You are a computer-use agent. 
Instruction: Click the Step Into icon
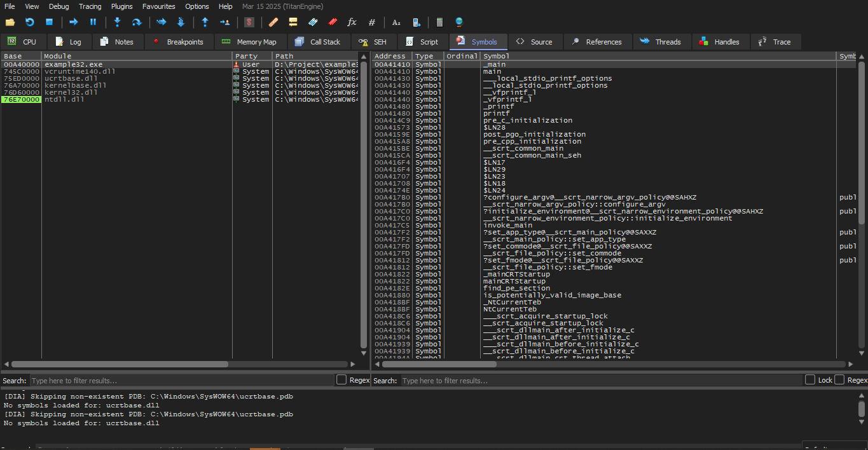[x=117, y=22]
